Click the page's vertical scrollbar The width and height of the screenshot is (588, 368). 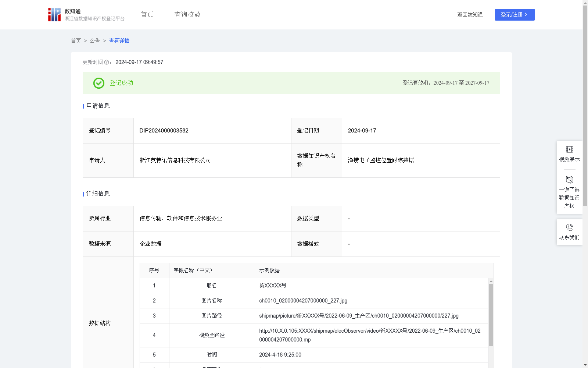pyautogui.click(x=585, y=106)
